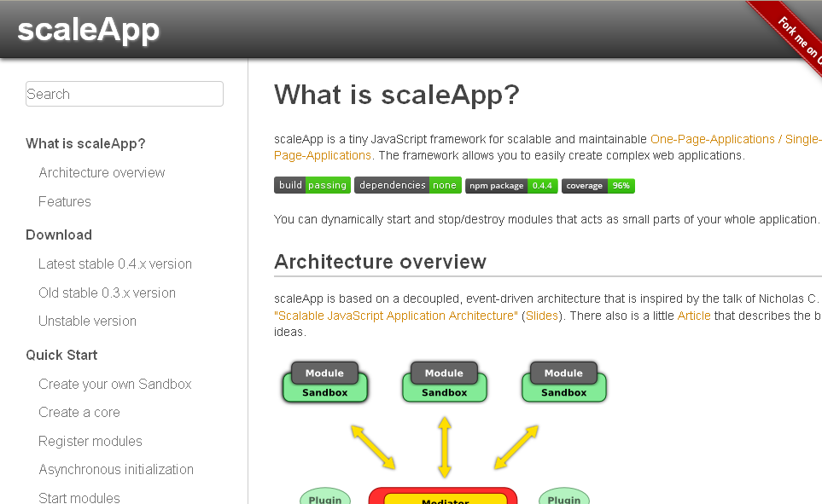Viewport: 822px width, 504px height.
Task: Select Features in the sidebar
Action: click(65, 202)
